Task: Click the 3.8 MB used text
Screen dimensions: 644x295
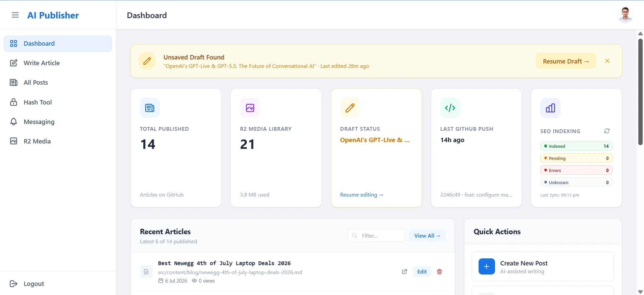Action: click(255, 195)
